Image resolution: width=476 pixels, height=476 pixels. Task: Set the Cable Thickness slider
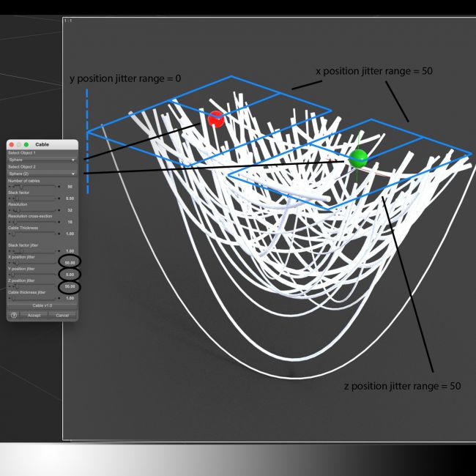(34, 234)
